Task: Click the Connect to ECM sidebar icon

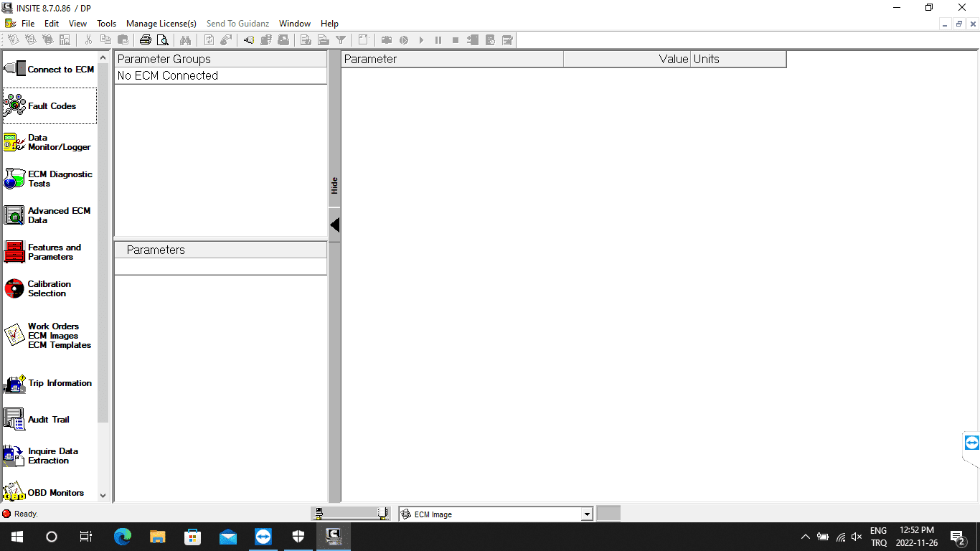Action: tap(49, 70)
